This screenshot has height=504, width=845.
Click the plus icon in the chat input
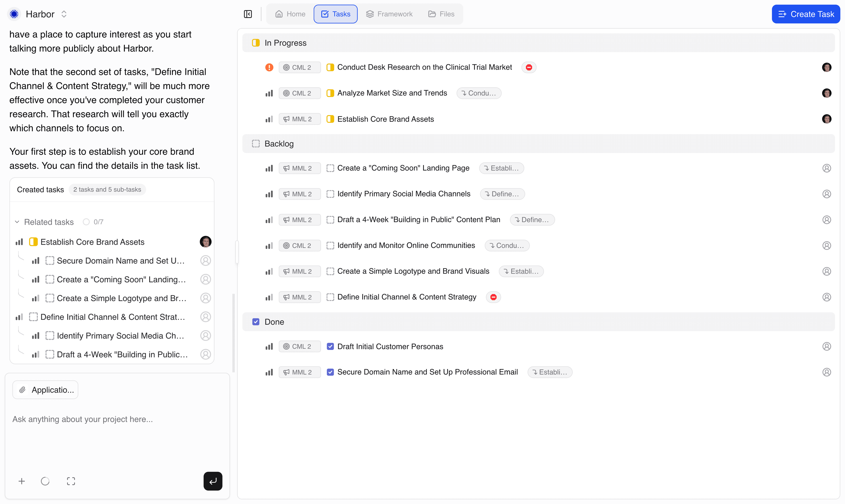pyautogui.click(x=21, y=481)
